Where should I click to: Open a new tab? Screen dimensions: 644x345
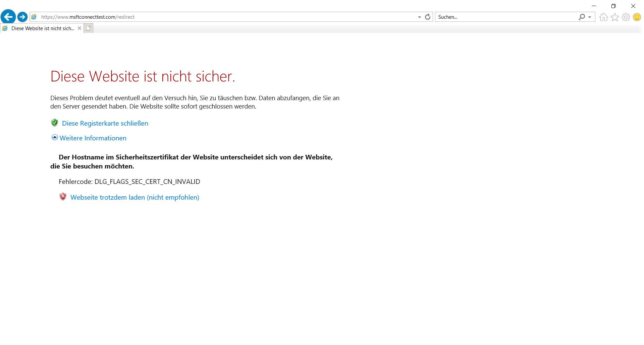pyautogui.click(x=88, y=28)
